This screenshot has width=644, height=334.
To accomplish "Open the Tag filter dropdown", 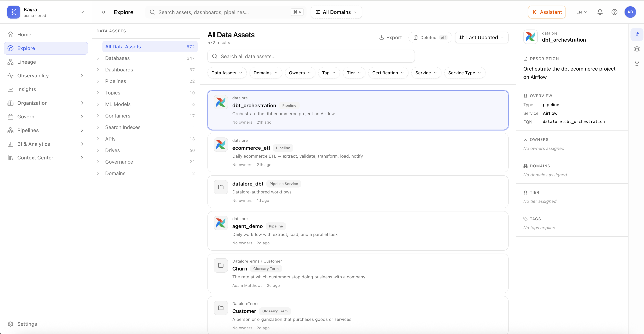I will tap(329, 73).
